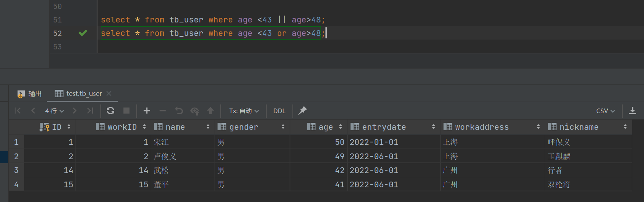Click the stop square icon

tap(126, 111)
